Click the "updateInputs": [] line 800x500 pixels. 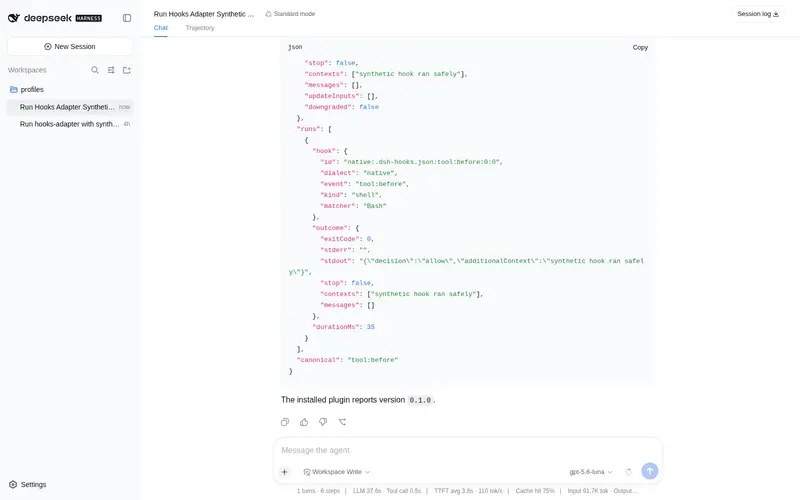(x=341, y=96)
